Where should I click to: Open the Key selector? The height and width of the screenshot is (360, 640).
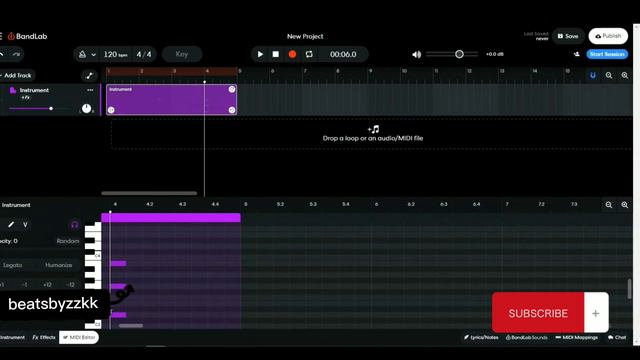tap(182, 54)
